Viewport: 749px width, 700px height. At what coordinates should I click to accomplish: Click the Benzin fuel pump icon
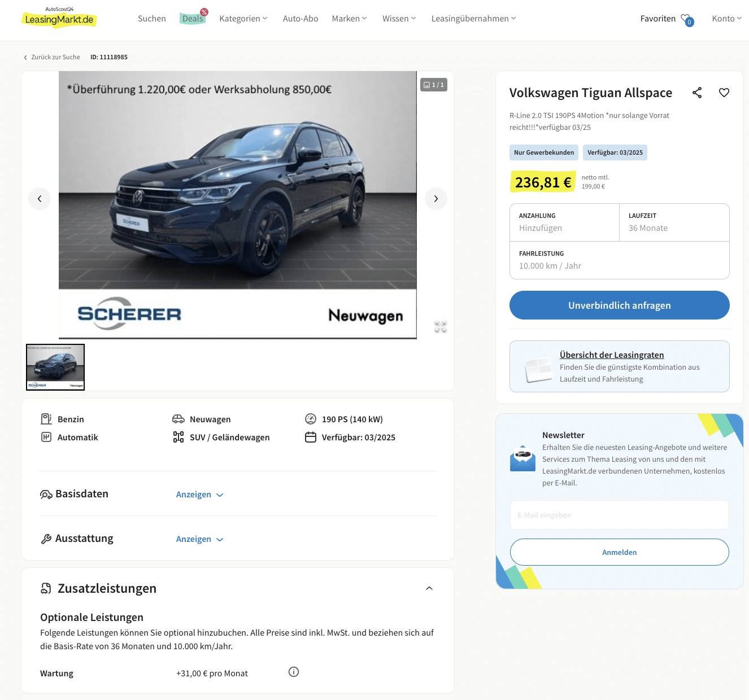(46, 419)
